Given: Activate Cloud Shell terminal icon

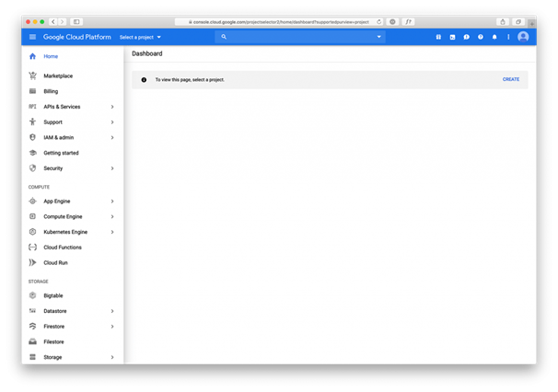Looking at the screenshot, I should [452, 37].
